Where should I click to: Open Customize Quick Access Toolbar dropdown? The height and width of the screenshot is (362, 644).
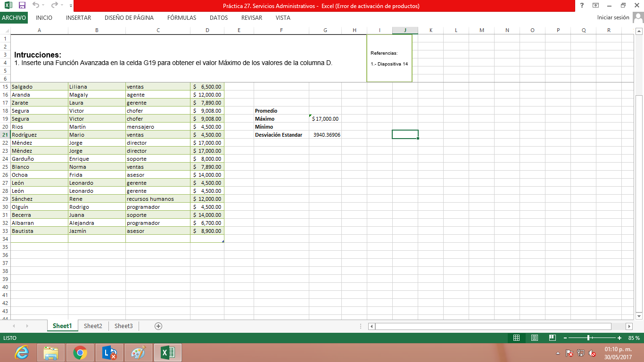pyautogui.click(x=71, y=6)
